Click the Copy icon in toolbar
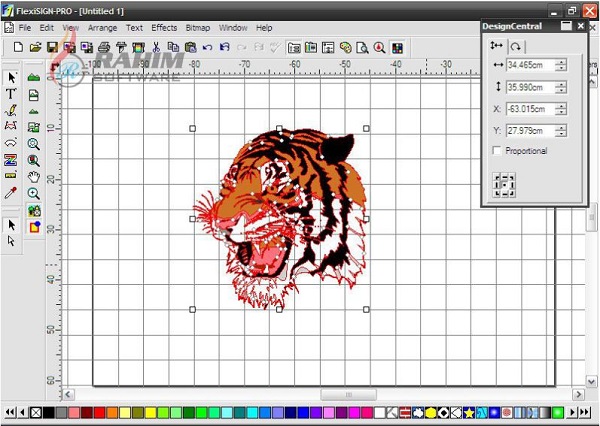 point(173,47)
